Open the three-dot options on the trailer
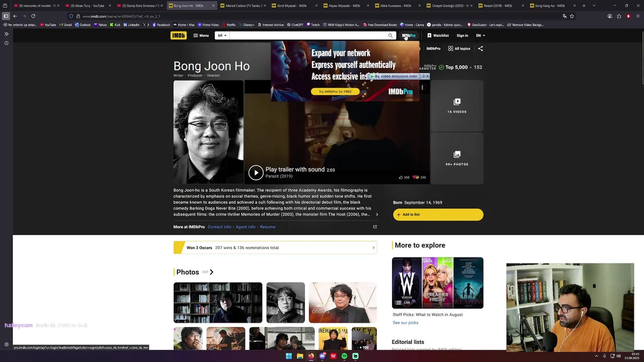This screenshot has height=362, width=644. point(422,87)
